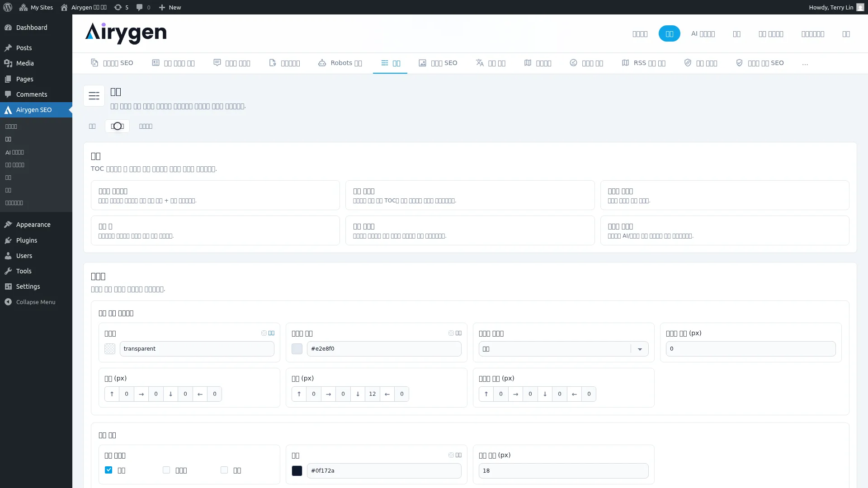Open the last SEO tab with the shield-check icon
The width and height of the screenshot is (868, 488).
click(759, 63)
